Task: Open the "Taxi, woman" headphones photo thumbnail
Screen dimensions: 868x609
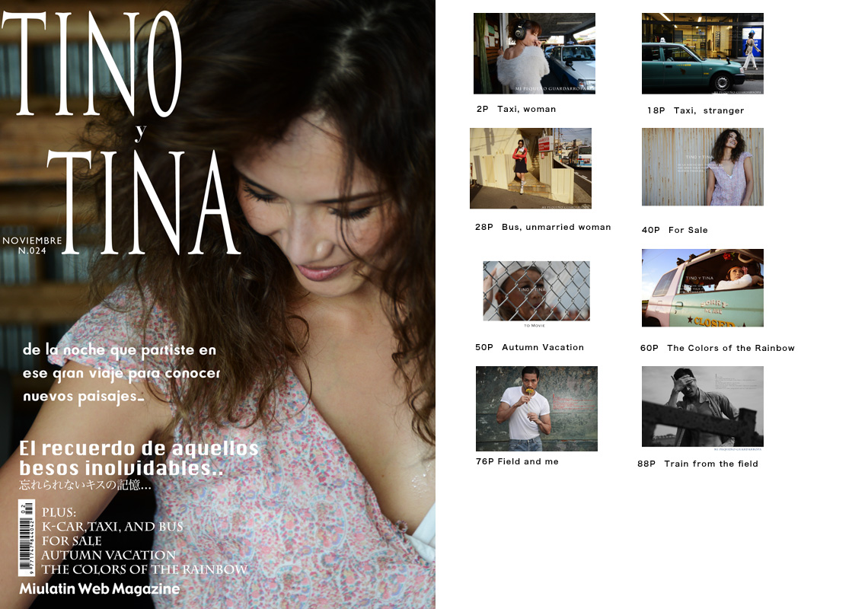Action: [x=534, y=53]
